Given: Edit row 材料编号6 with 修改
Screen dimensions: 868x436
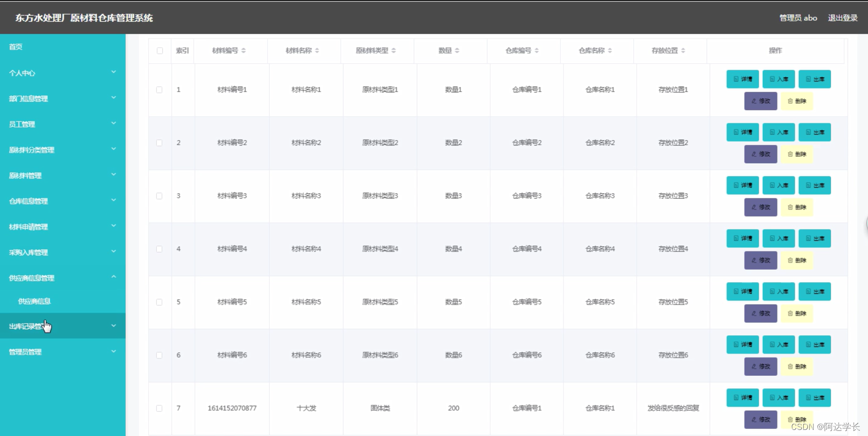Looking at the screenshot, I should pyautogui.click(x=761, y=367).
